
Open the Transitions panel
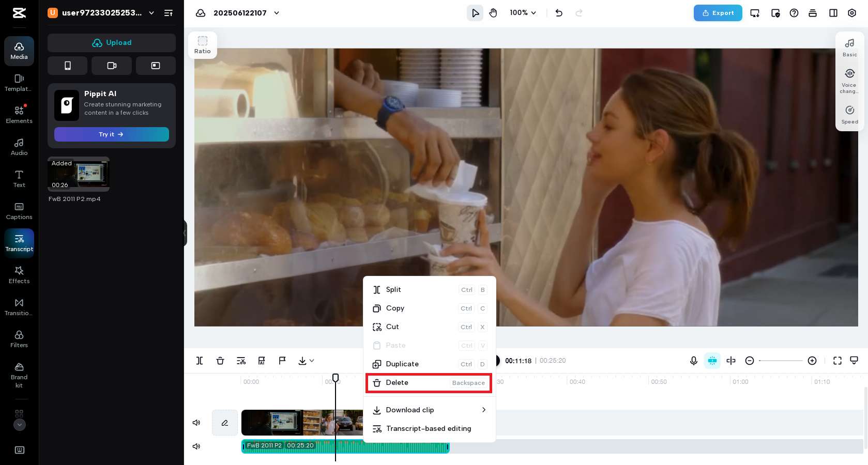(x=19, y=307)
